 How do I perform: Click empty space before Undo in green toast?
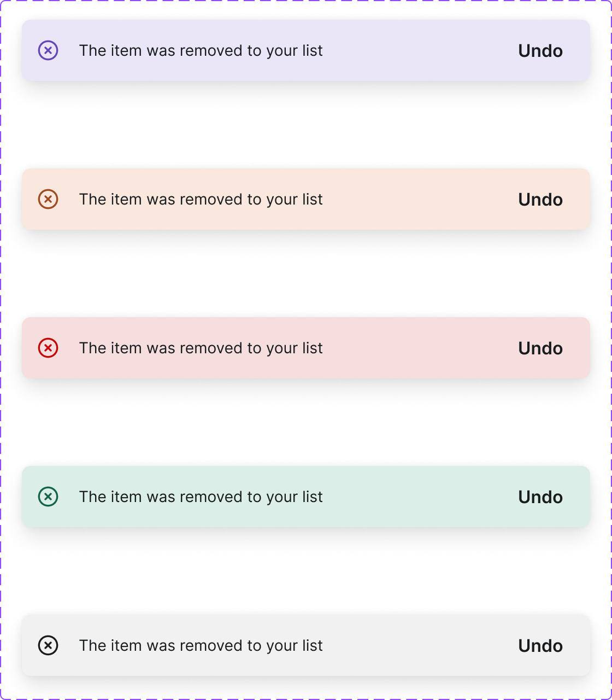pos(421,497)
